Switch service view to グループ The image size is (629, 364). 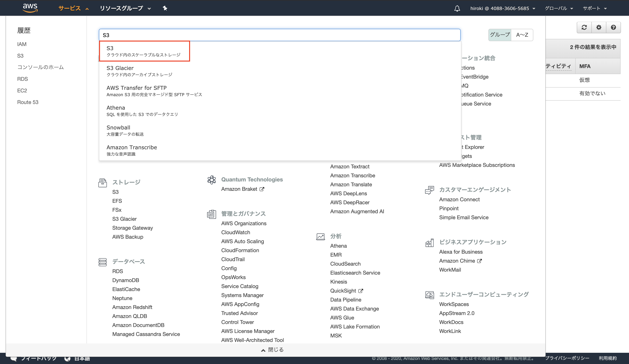pyautogui.click(x=500, y=35)
